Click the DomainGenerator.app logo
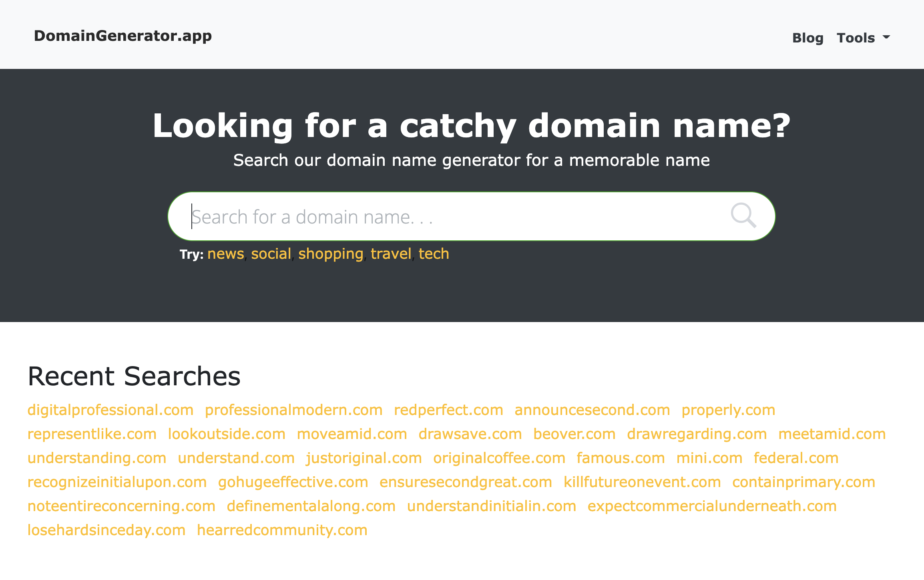 click(x=122, y=36)
